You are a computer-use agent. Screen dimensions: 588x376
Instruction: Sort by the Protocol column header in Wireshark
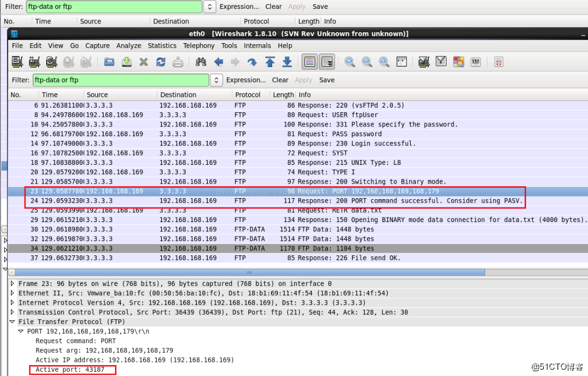click(x=250, y=95)
